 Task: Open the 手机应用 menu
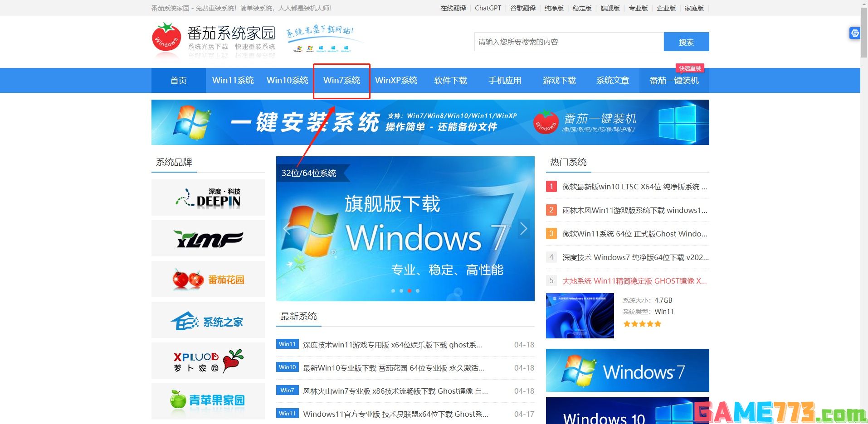tap(505, 81)
